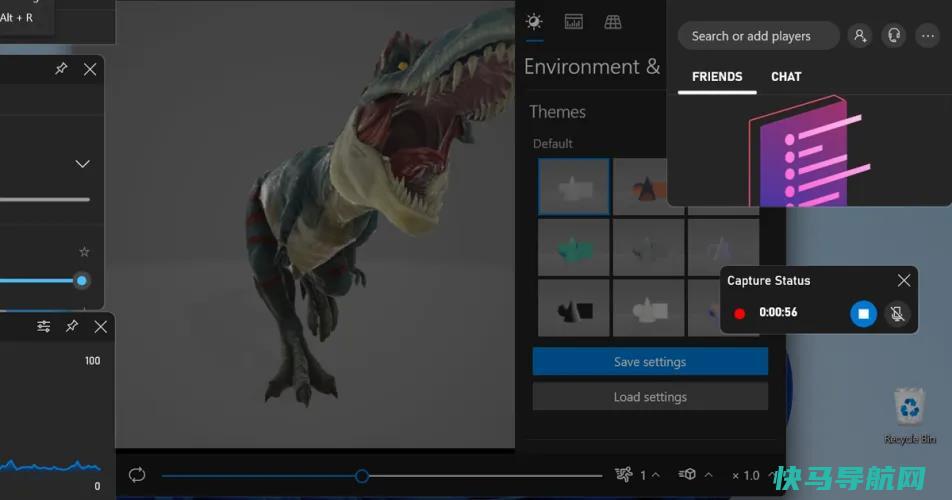Click the Themes section heading
The width and height of the screenshot is (952, 500).
[x=557, y=112]
